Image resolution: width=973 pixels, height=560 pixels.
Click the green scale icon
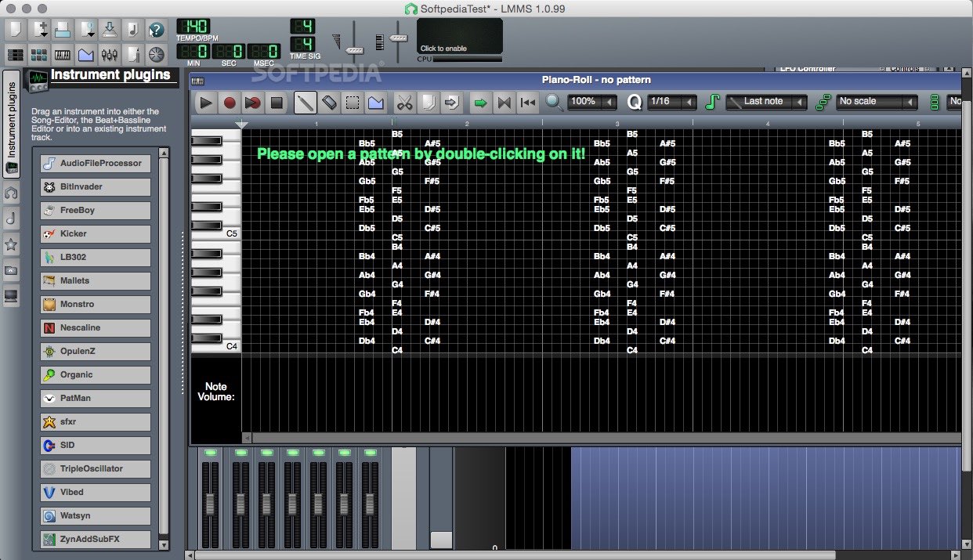[x=823, y=102]
